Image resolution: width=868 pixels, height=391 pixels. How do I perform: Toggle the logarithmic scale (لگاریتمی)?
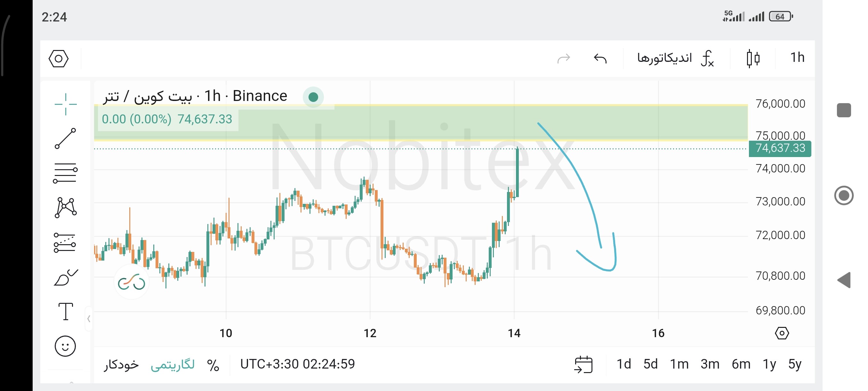tap(173, 364)
